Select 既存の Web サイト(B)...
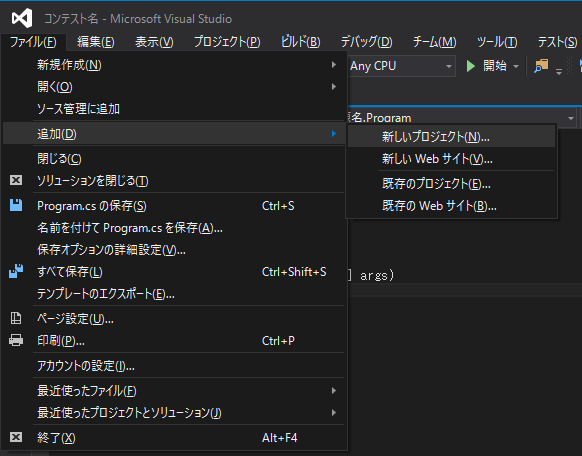 click(x=451, y=205)
